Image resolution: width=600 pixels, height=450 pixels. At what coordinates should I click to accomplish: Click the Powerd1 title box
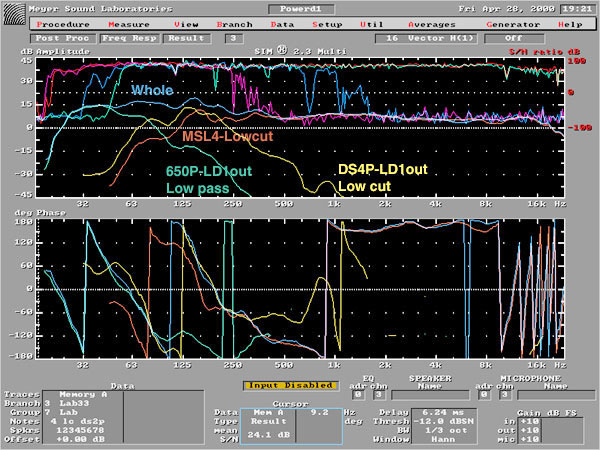point(301,9)
